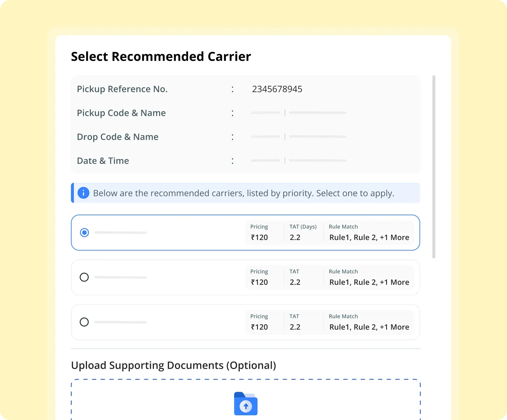This screenshot has height=420, width=507.
Task: Click the second carrier option card
Action: (x=245, y=277)
